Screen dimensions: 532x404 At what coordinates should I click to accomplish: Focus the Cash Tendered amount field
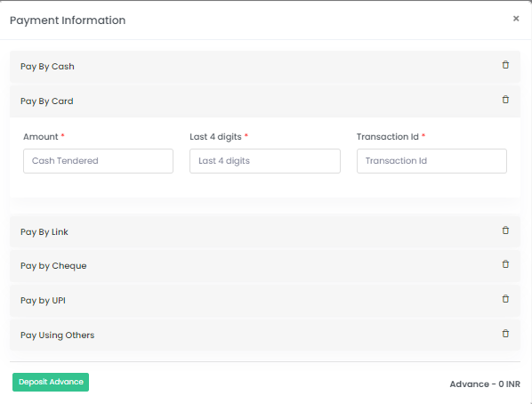[98, 161]
